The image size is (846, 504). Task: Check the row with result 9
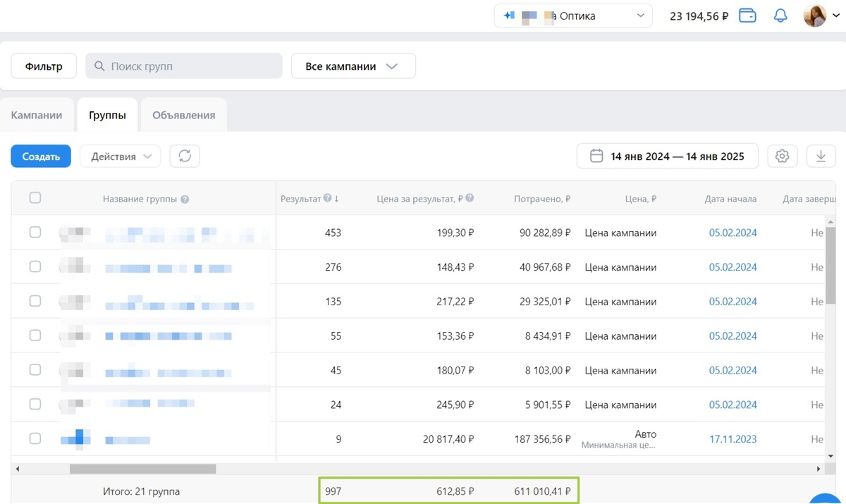(x=35, y=438)
